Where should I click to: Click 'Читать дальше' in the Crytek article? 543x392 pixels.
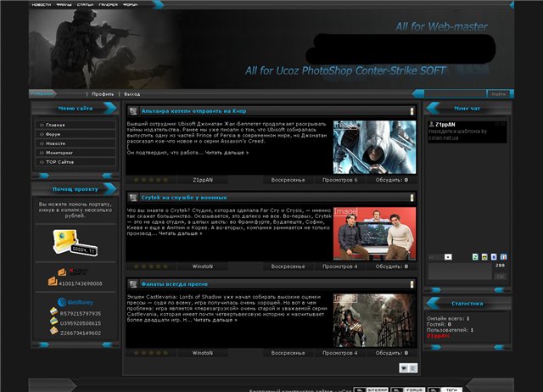click(181, 233)
